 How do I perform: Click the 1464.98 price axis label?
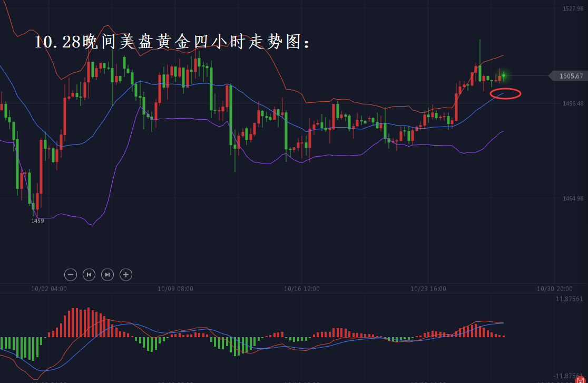pos(573,198)
